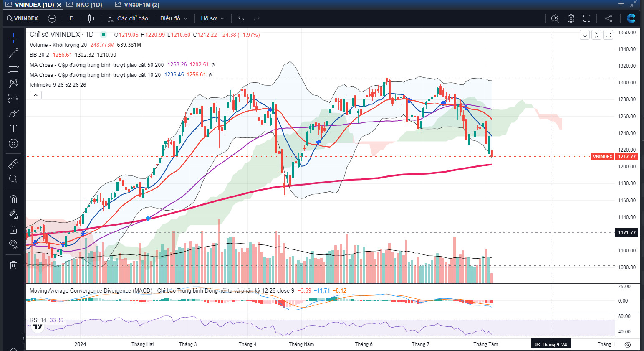Select the RSI 14 indicator legend
The height and width of the screenshot is (351, 644).
coord(38,320)
